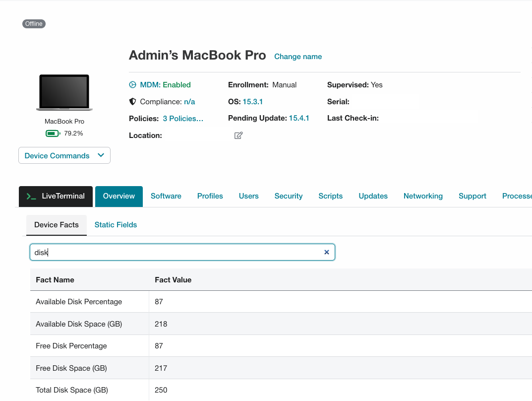This screenshot has width=532, height=401.
Task: Select the Free Disk Percentage fact name
Action: (x=71, y=346)
